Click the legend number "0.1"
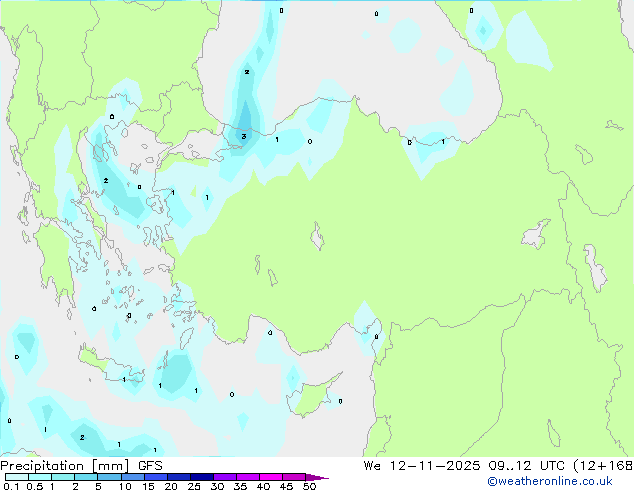634x490 pixels. (x=11, y=486)
